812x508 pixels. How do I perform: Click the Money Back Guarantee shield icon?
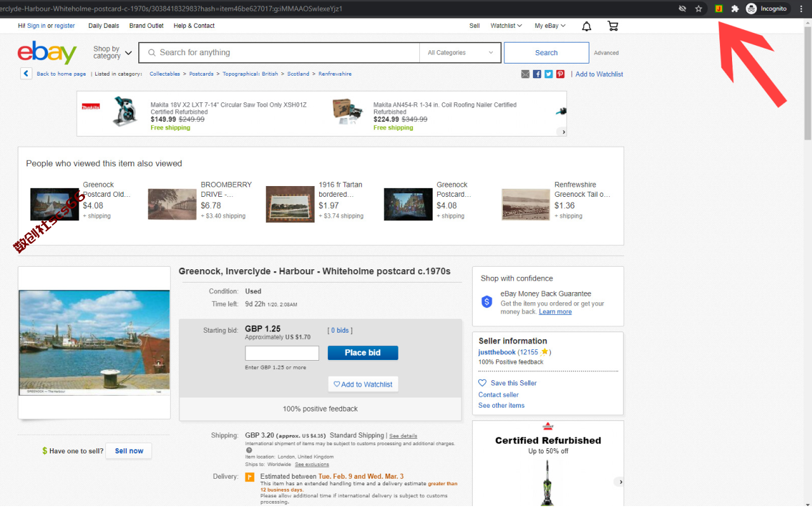(x=487, y=302)
